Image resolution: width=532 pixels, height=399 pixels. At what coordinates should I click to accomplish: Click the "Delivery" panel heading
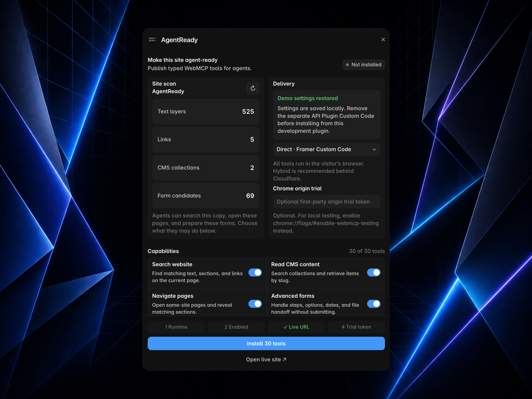point(284,84)
